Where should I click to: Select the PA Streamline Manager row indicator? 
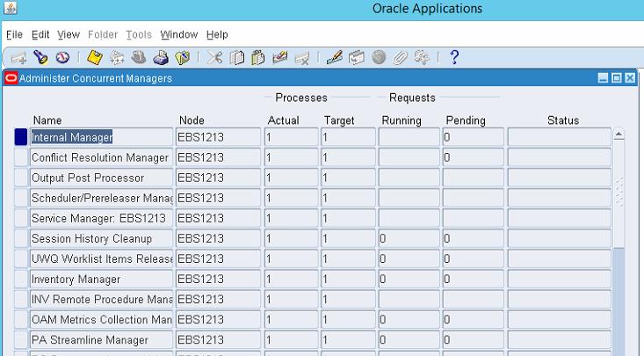(21, 340)
